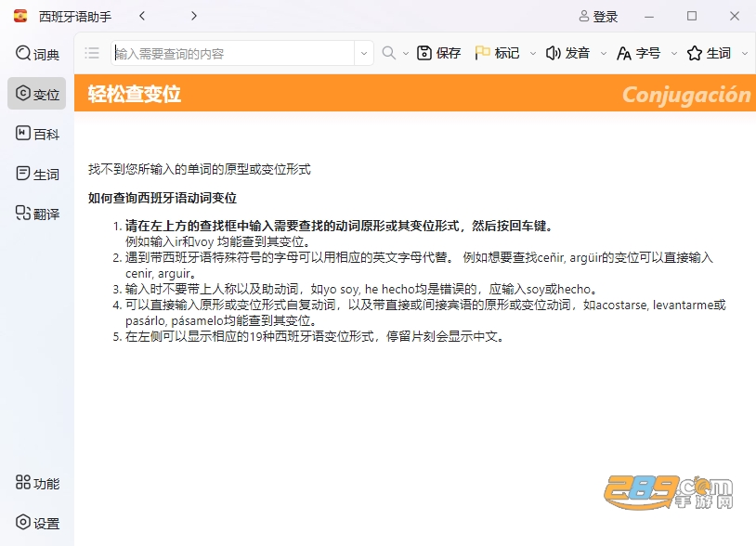Screen dimensions: 756x546
Task: Click the 保存 save button
Action: coord(438,53)
